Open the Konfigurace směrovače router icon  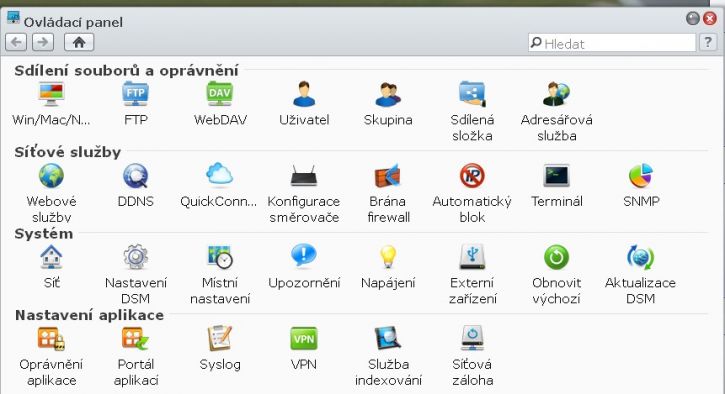click(x=304, y=176)
